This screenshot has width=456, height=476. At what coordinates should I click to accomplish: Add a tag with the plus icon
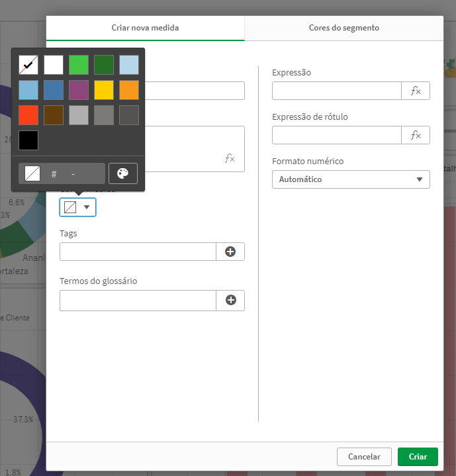230,252
